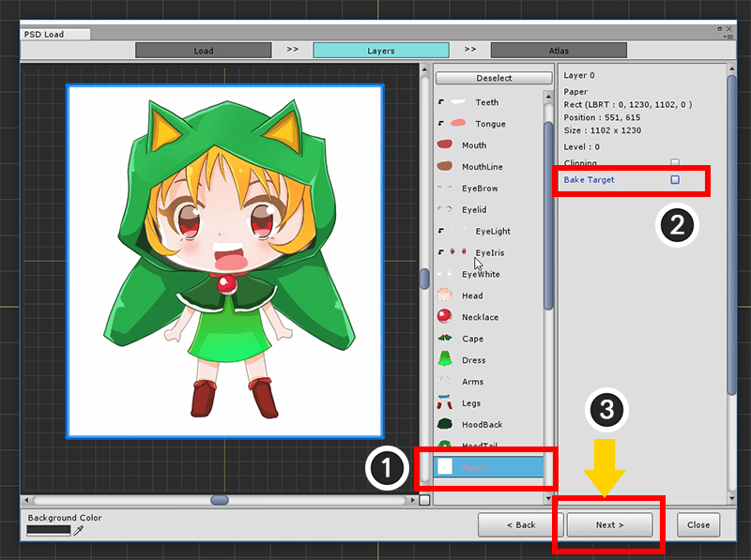This screenshot has height=560, width=751.
Task: Click the square toggle beside horizontal scrollbar
Action: point(424,500)
